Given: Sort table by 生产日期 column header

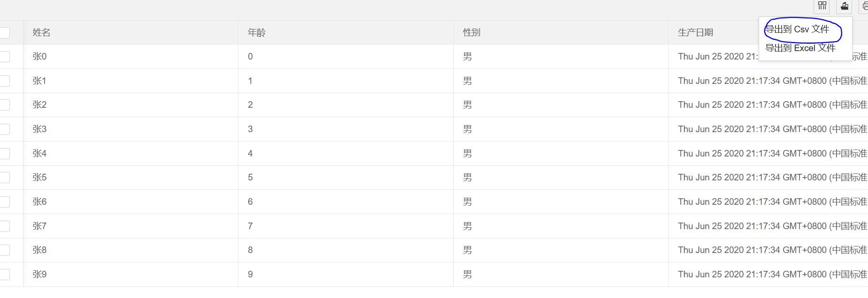Looking at the screenshot, I should (696, 32).
